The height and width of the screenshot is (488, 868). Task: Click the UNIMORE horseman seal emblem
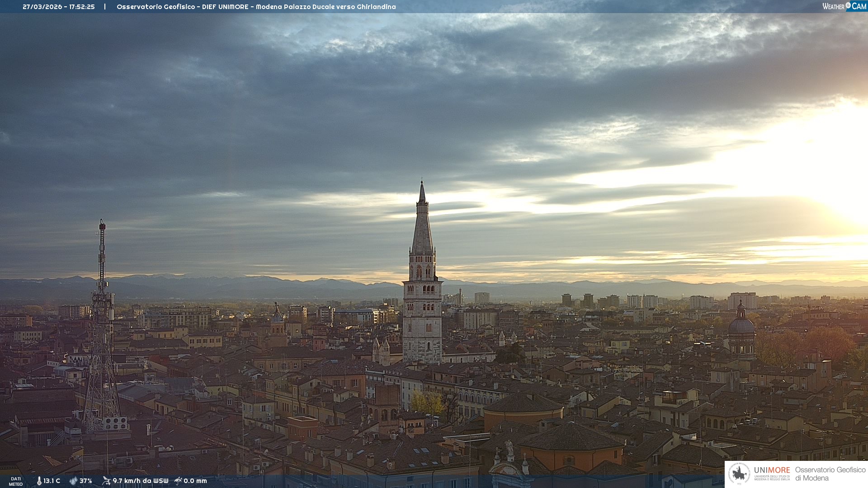(x=739, y=474)
